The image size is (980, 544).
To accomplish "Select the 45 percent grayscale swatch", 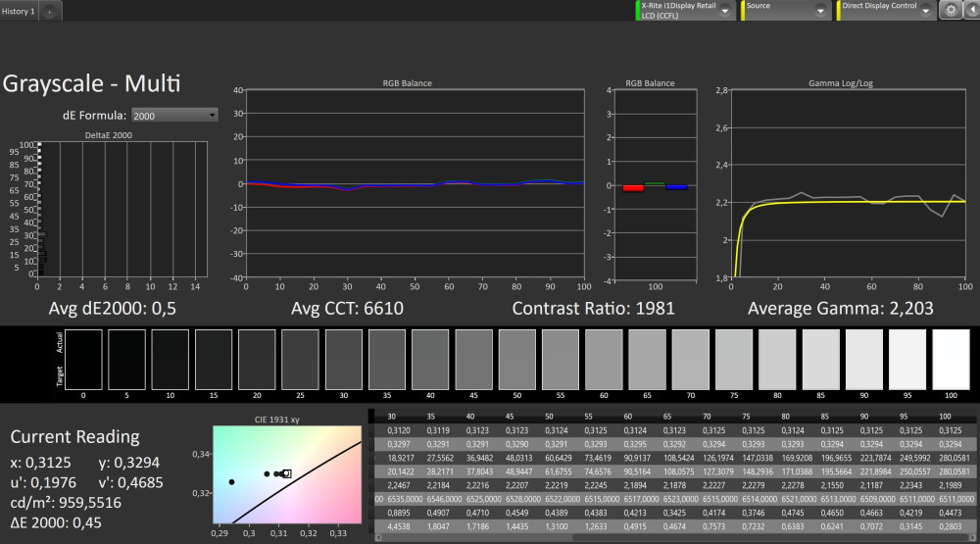I will 473,360.
